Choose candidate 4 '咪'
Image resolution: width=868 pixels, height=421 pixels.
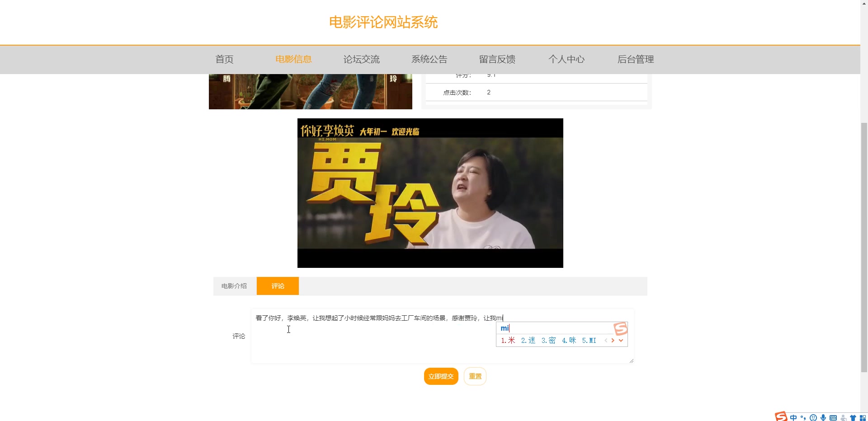(x=569, y=341)
